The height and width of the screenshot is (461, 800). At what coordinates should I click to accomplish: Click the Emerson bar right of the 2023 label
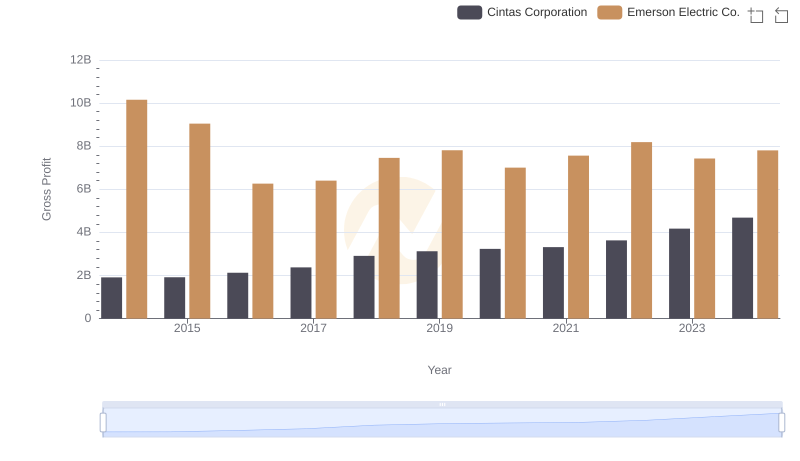[705, 239]
